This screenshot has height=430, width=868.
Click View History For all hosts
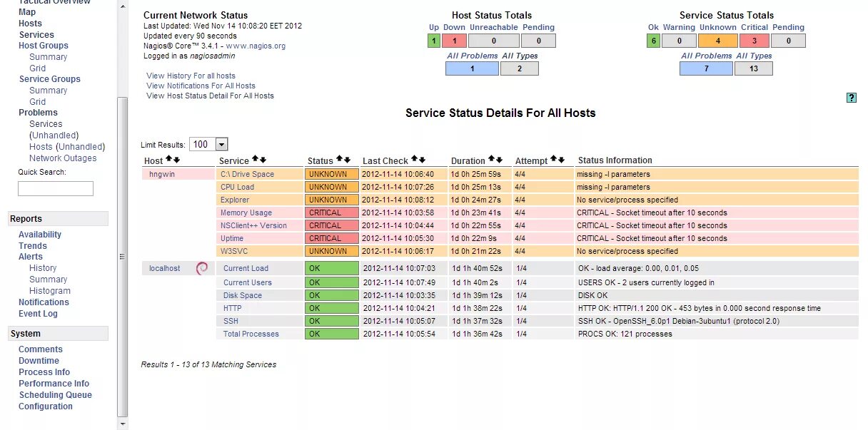(x=191, y=76)
